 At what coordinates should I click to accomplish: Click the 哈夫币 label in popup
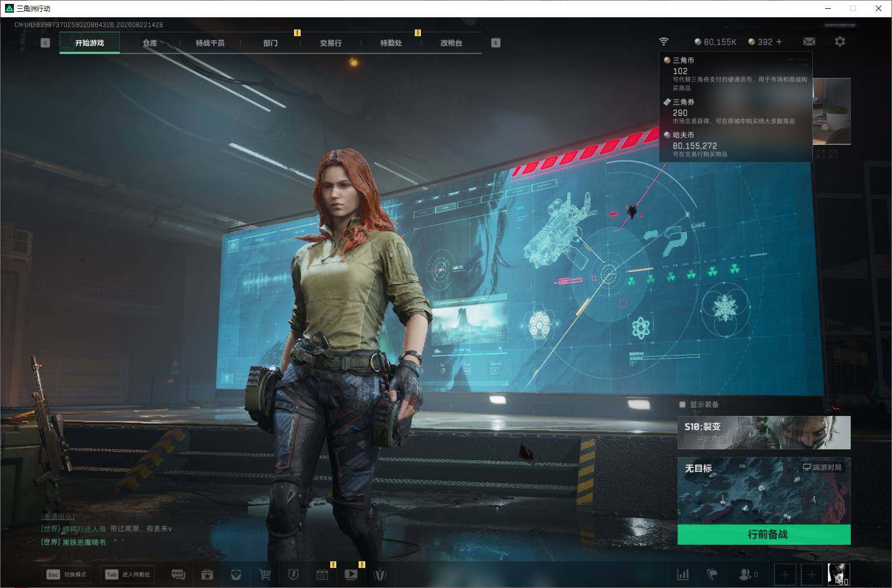[683, 135]
